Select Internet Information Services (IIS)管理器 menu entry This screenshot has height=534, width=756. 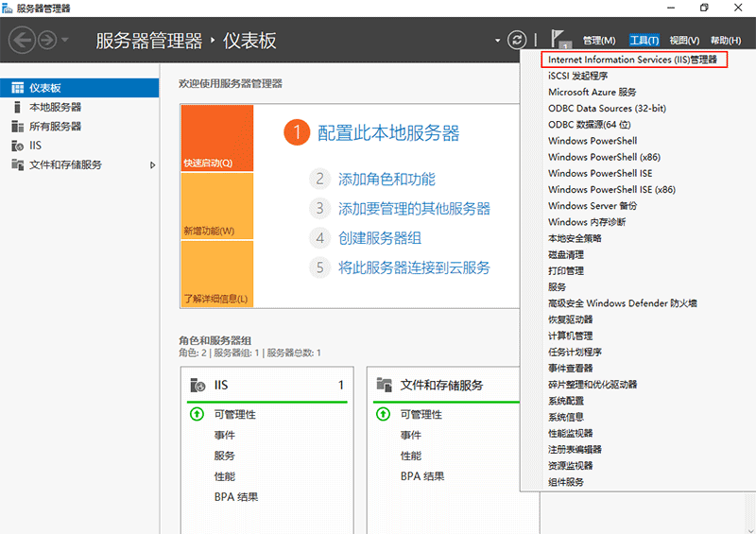pos(632,60)
